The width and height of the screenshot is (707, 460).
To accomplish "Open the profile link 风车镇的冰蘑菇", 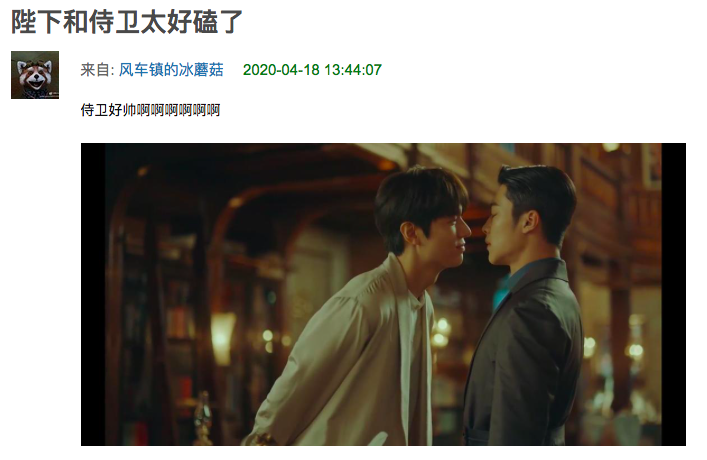I will pos(171,70).
